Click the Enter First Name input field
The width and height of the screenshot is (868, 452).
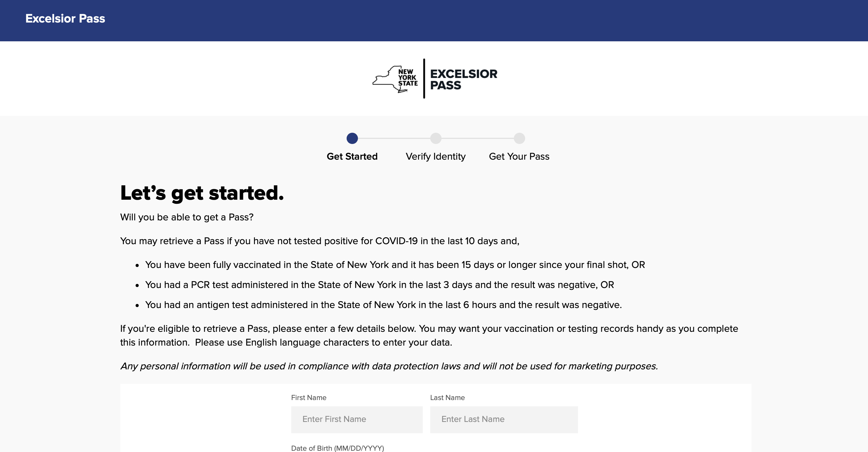(x=357, y=419)
